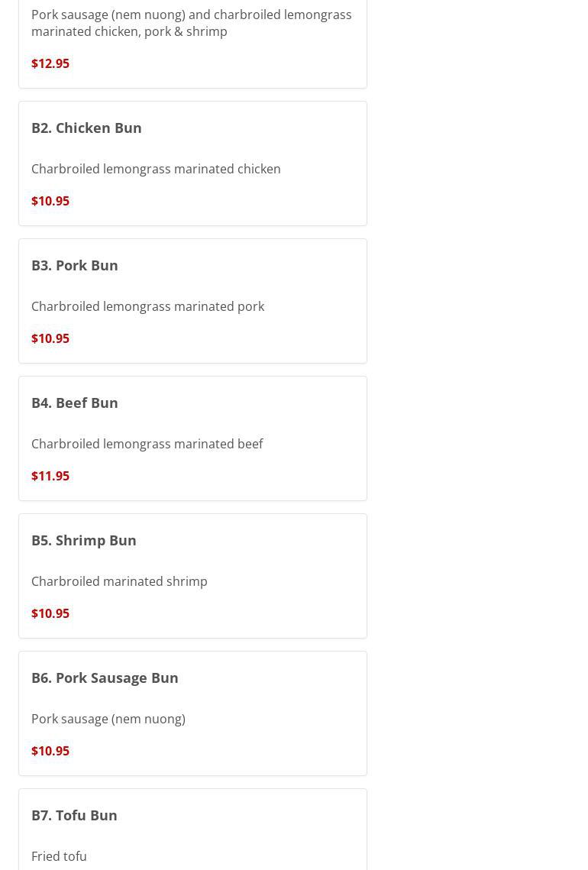Select the B3. Pork Bun heading
The image size is (588, 870).
pyautogui.click(x=75, y=265)
